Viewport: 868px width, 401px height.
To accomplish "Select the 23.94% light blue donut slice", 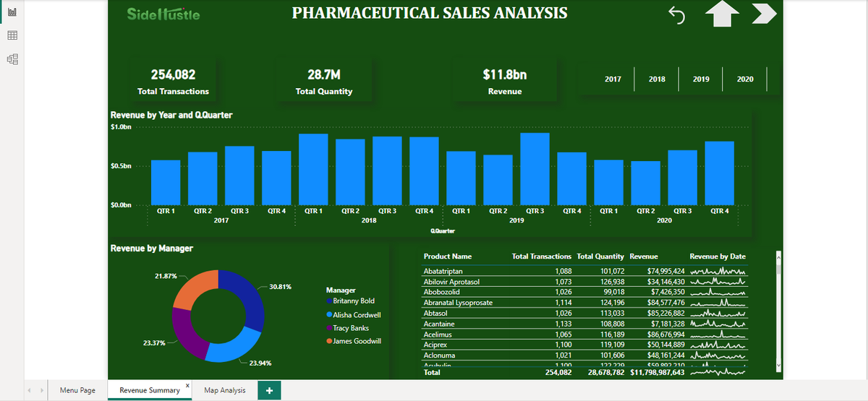I will point(233,347).
